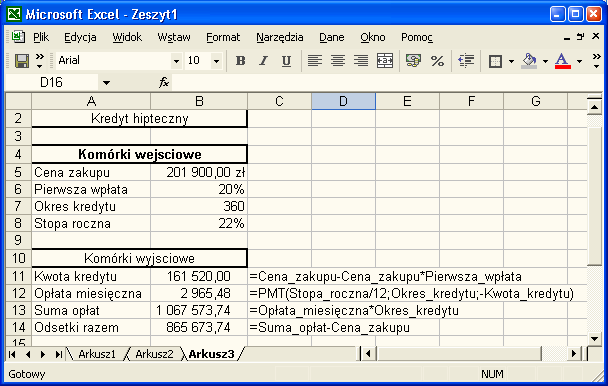Minimize the workbook window in menu bar
Viewport: 608px width, 386px height.
(x=567, y=38)
